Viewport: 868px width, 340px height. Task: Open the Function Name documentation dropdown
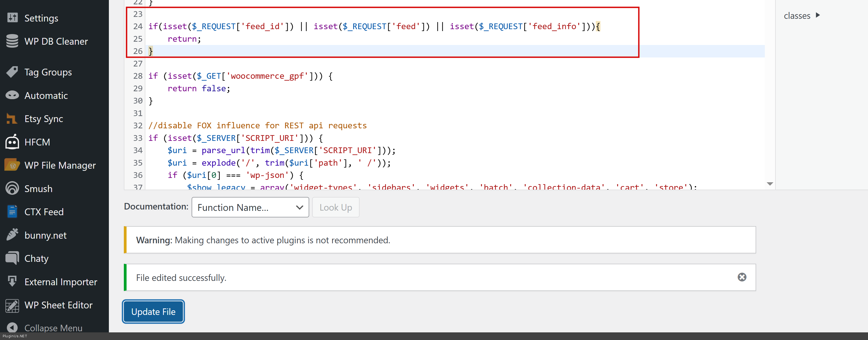[250, 207]
